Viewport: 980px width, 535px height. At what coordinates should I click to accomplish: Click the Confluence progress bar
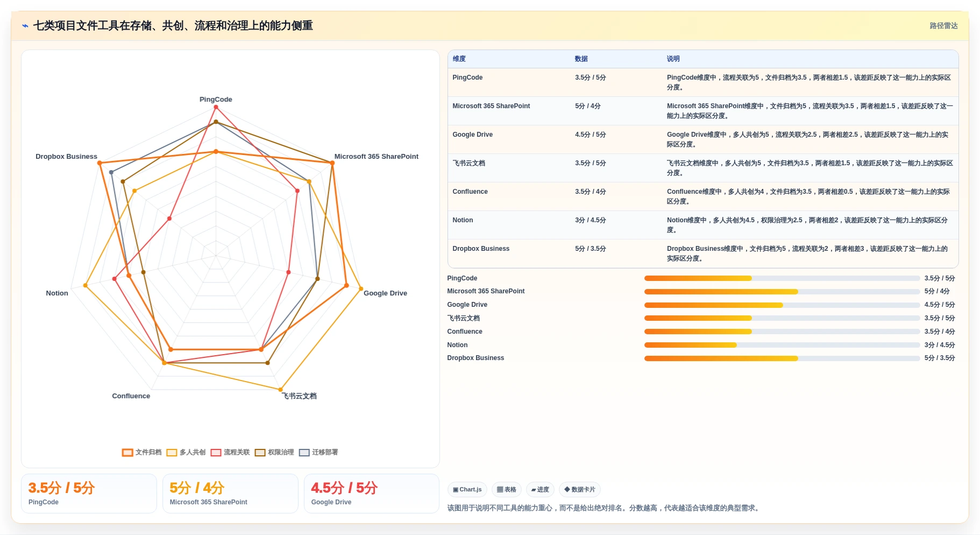click(782, 332)
